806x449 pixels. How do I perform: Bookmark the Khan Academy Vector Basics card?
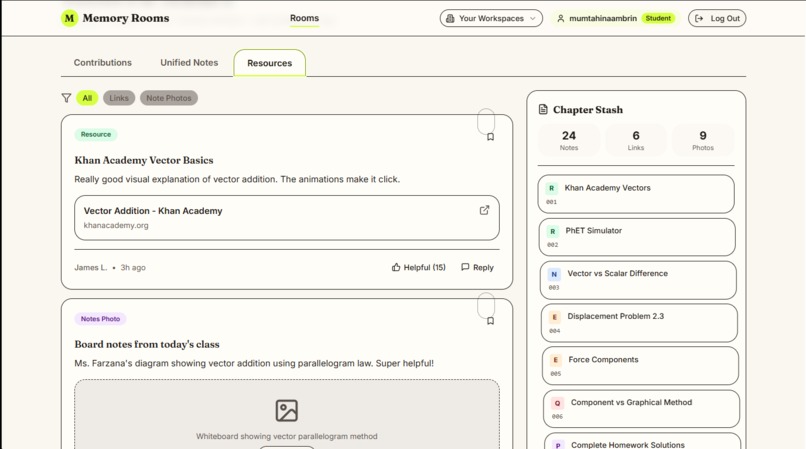490,137
